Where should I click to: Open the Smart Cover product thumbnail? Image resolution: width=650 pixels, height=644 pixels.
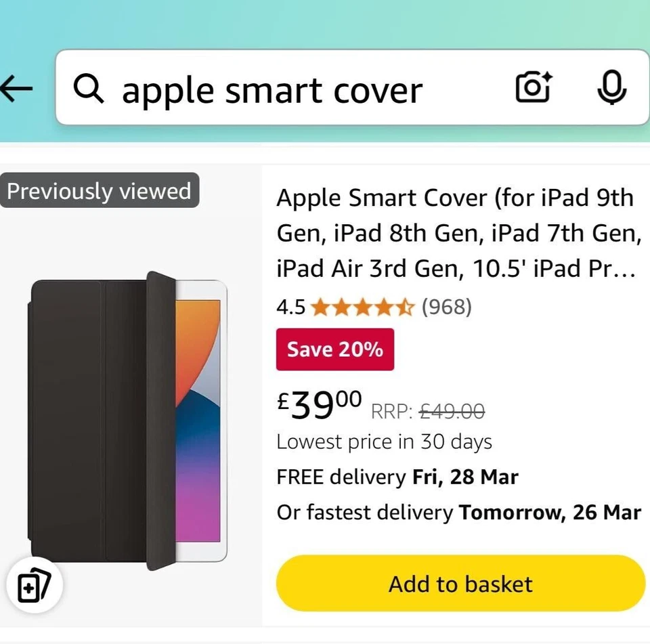[x=129, y=413]
